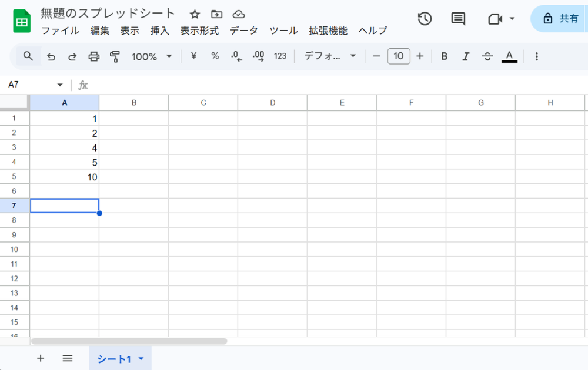Star the spreadsheet as favorite
This screenshot has width=588, height=370.
(195, 14)
